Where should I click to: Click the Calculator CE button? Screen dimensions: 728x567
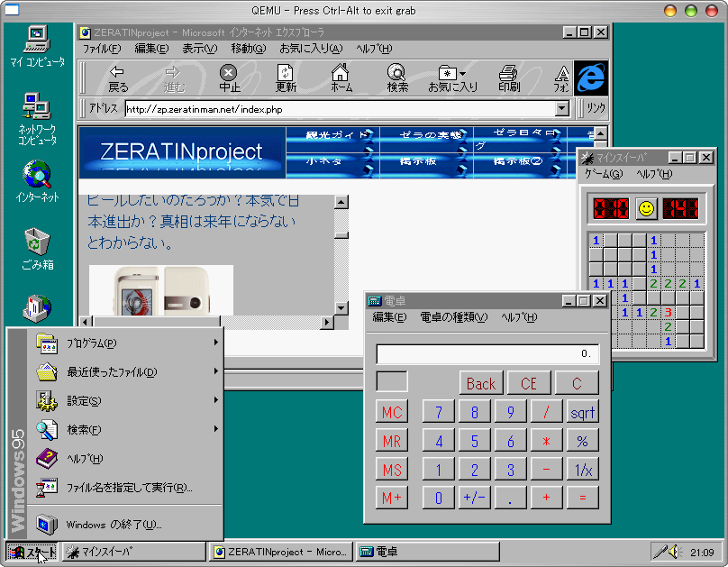click(x=529, y=383)
